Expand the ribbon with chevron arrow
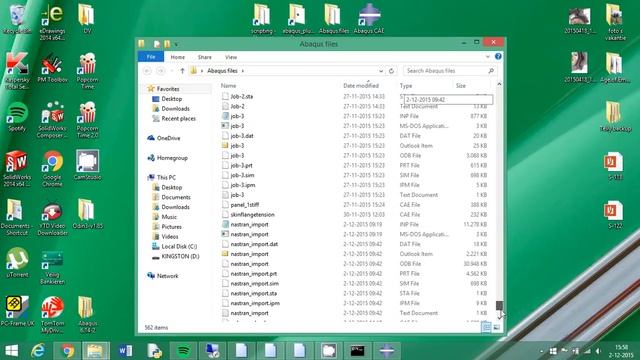Viewport: 640px width, 360px height. point(488,57)
